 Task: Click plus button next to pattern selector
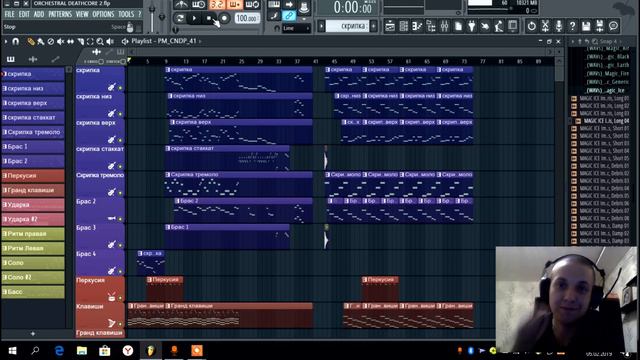click(373, 26)
